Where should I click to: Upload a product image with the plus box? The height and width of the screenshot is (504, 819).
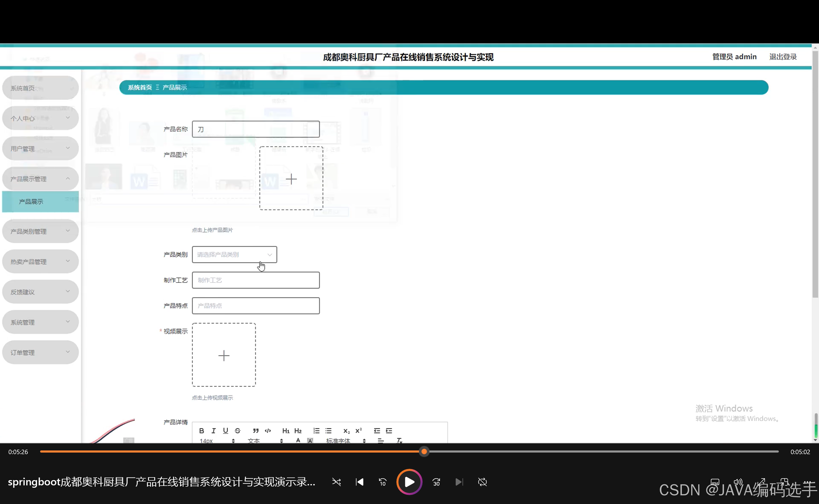[x=291, y=178]
